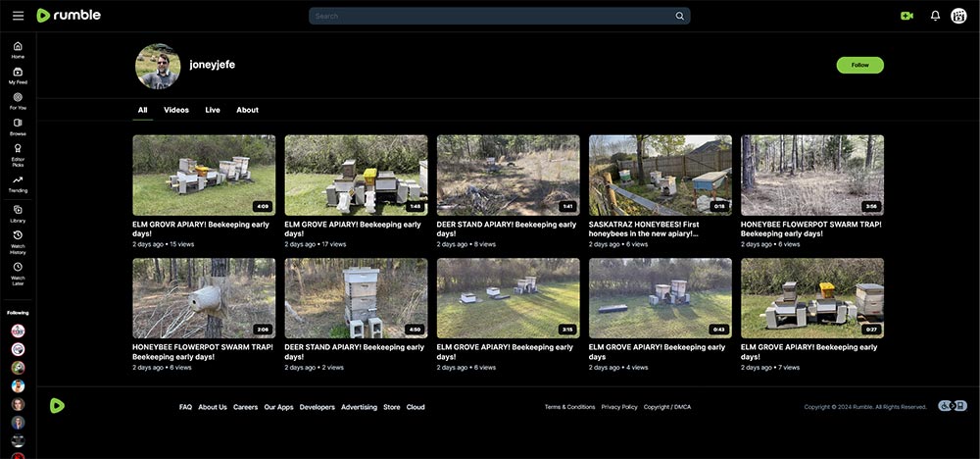
Task: Open the Elm Grove title with 4 views
Action: point(657,352)
